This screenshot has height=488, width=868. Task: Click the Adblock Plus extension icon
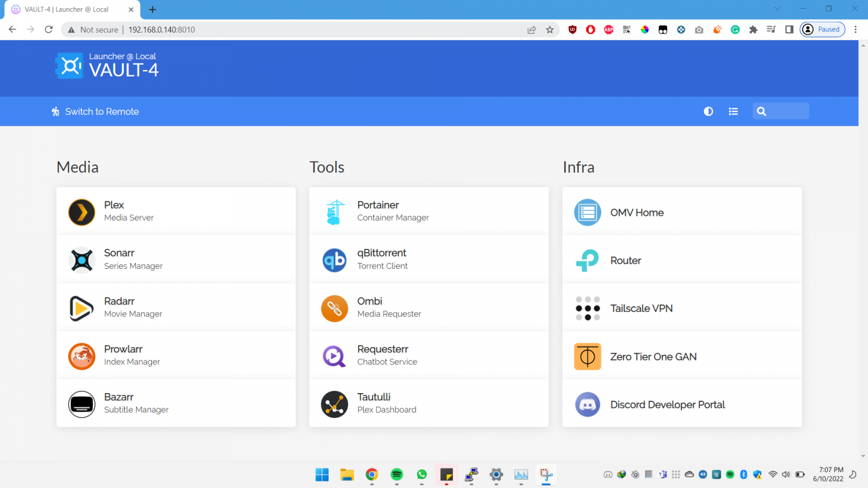(x=609, y=30)
